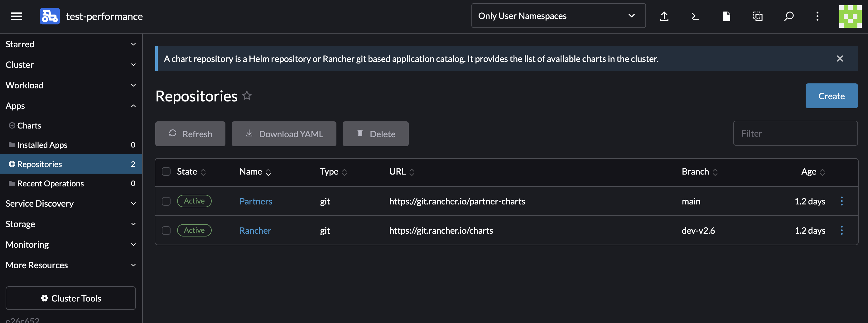Click the Create button
Viewport: 868px width, 323px height.
(831, 96)
